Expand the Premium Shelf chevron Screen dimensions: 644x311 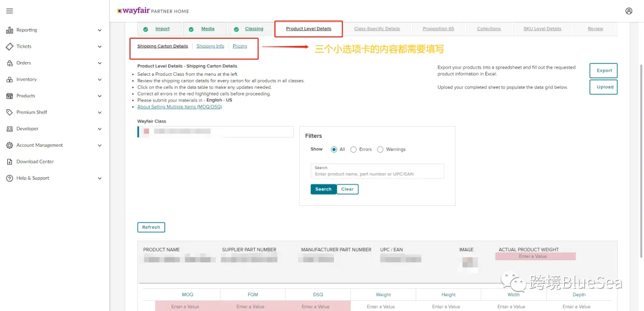(x=100, y=112)
